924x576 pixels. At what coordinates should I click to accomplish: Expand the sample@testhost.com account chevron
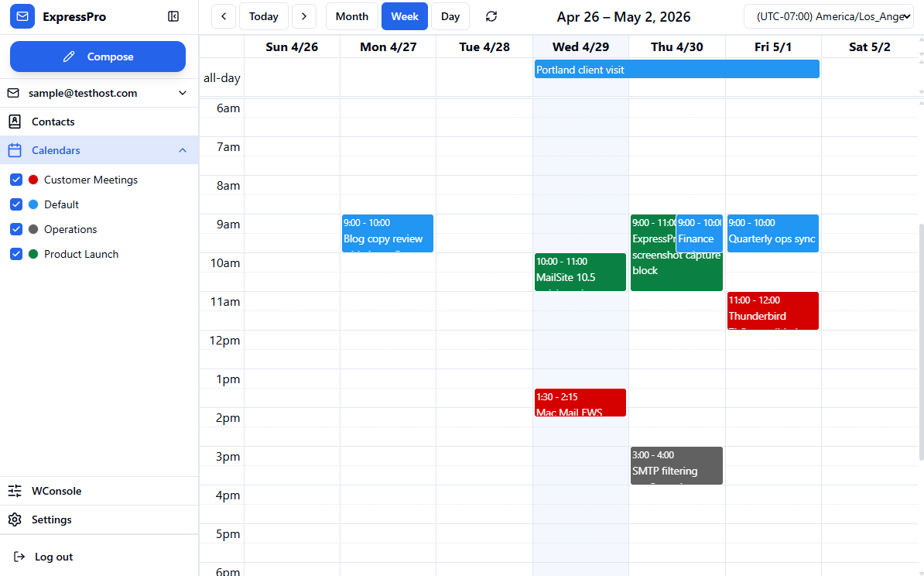click(x=183, y=93)
